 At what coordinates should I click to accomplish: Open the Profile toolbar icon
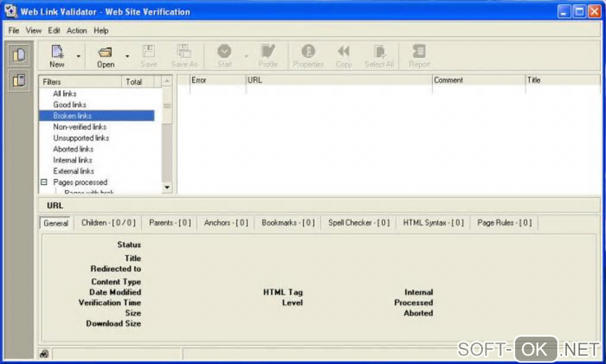(268, 53)
